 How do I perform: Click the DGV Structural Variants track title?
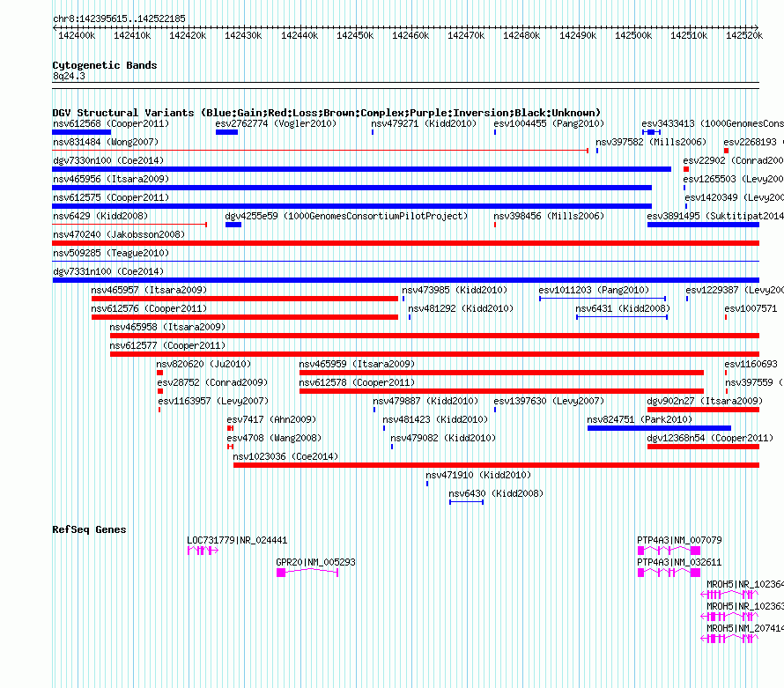(327, 113)
